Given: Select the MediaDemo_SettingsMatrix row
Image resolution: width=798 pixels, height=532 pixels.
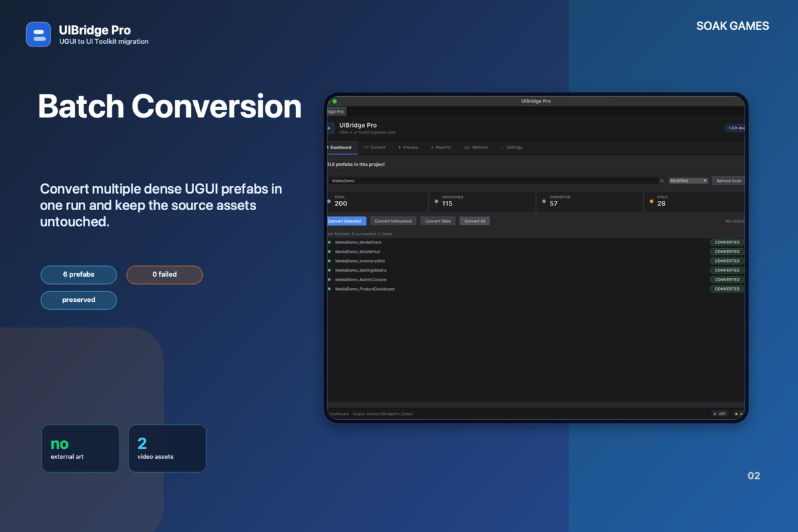Looking at the screenshot, I should [x=535, y=270].
